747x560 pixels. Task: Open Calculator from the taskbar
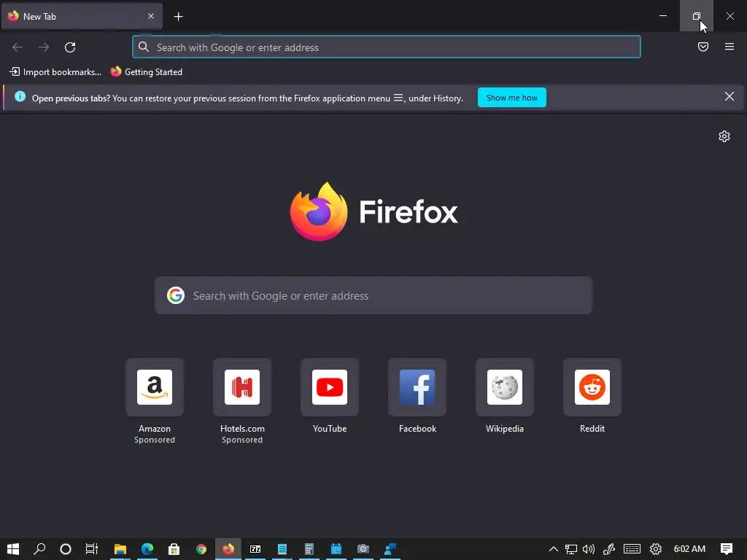(x=309, y=549)
